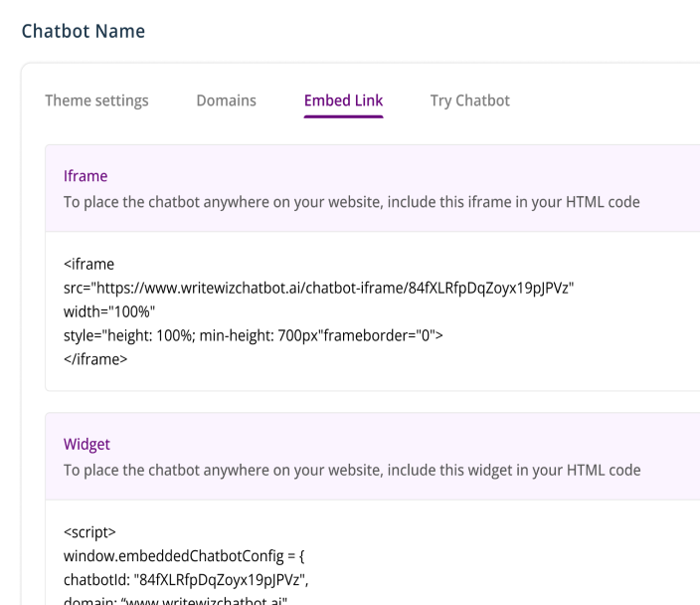Image resolution: width=700 pixels, height=605 pixels.
Task: Click the Iframe section title
Action: tap(86, 176)
